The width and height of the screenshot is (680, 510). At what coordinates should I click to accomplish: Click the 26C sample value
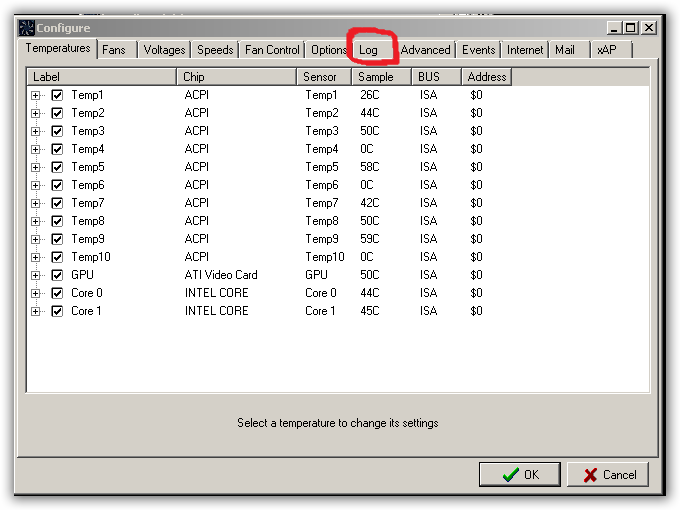pos(369,95)
